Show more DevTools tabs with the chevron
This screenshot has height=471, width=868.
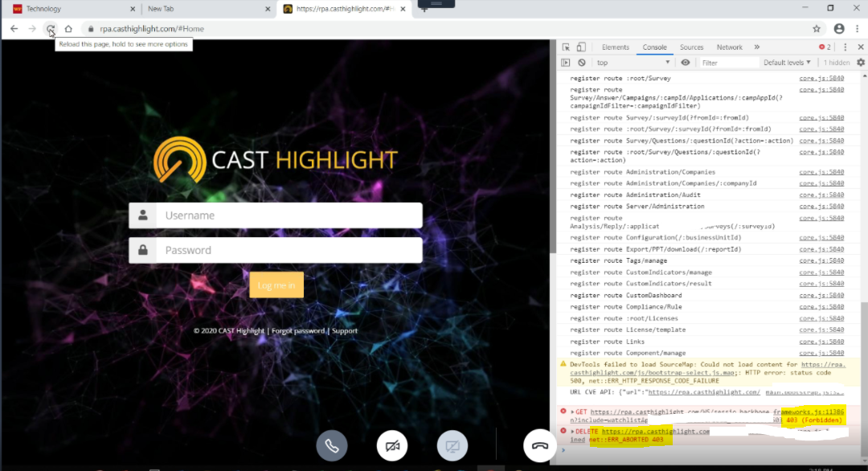coord(757,47)
